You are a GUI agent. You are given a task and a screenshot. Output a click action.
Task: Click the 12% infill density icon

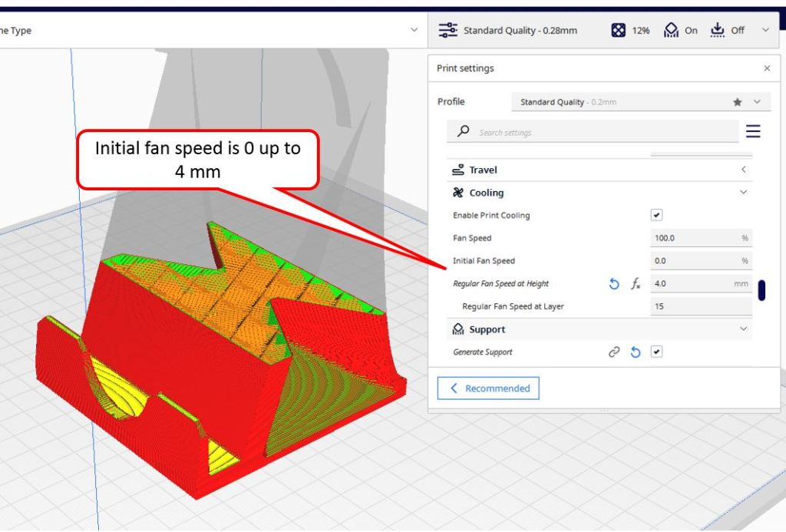point(618,30)
